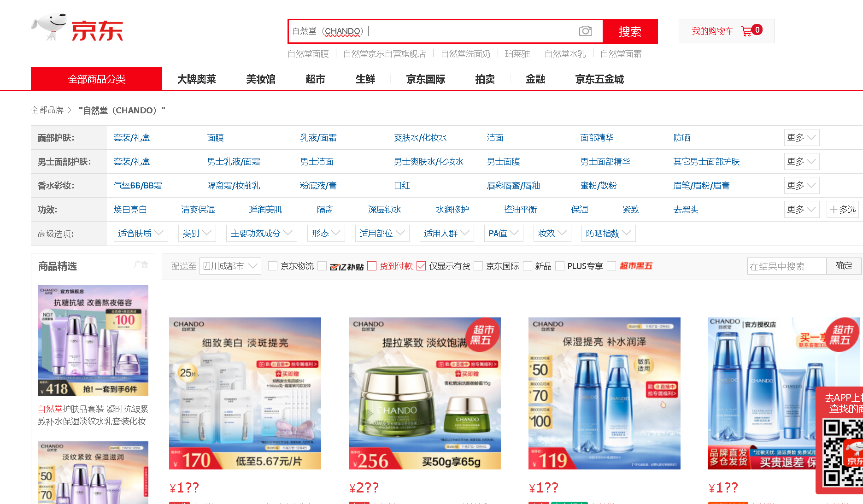This screenshot has height=504, width=863.
Task: Toggle the 亿补贴 checkbox
Action: pos(323,266)
